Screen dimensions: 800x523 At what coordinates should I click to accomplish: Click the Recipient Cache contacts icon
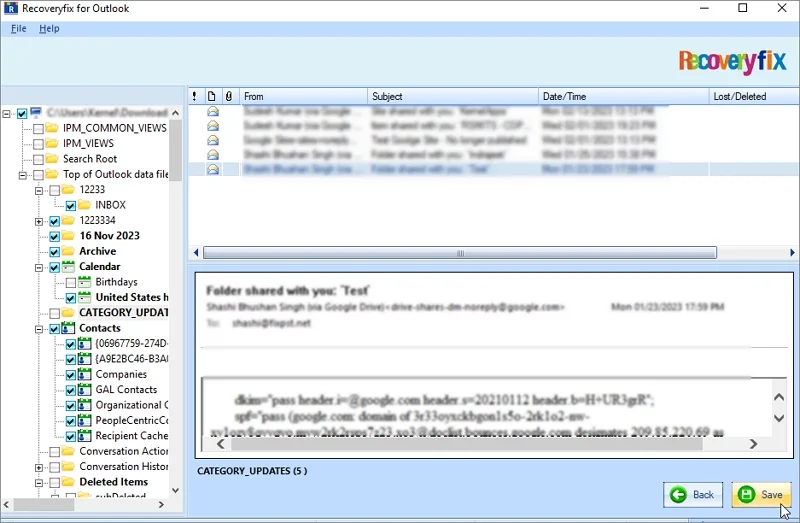[x=84, y=435]
